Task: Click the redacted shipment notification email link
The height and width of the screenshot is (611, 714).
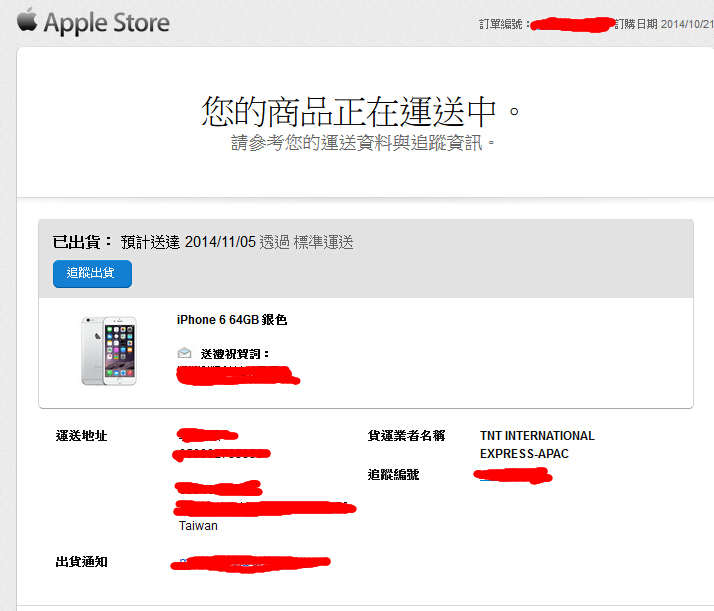Action: click(250, 564)
